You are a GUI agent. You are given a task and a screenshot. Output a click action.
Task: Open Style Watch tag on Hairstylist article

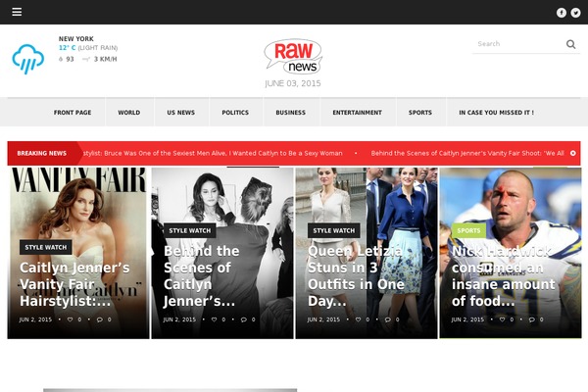click(x=46, y=247)
